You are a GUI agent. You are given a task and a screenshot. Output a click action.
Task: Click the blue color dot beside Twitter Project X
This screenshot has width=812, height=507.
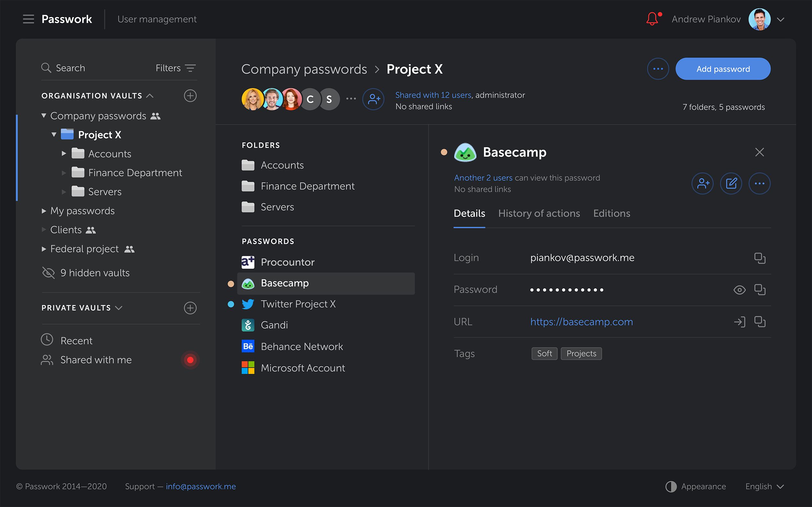(x=231, y=304)
